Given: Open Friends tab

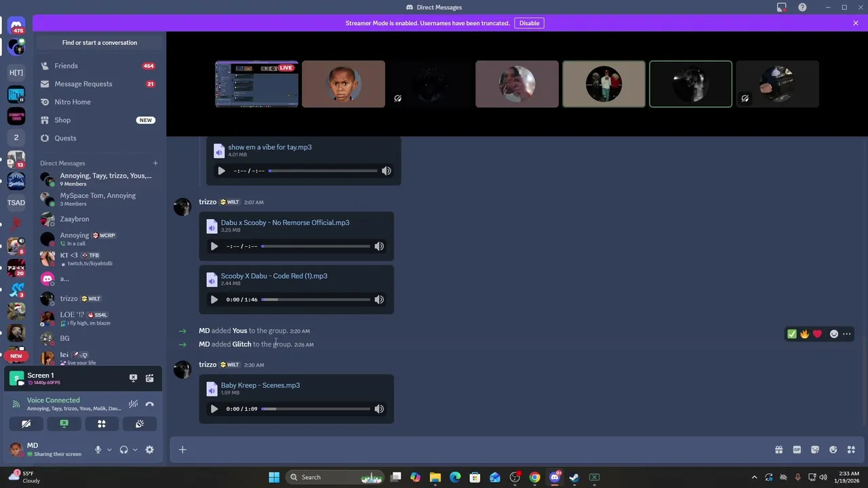Looking at the screenshot, I should click(x=100, y=66).
